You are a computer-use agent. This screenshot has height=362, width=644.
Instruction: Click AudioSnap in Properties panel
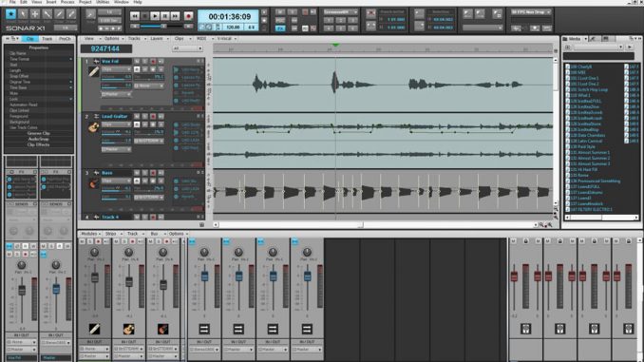(38, 139)
